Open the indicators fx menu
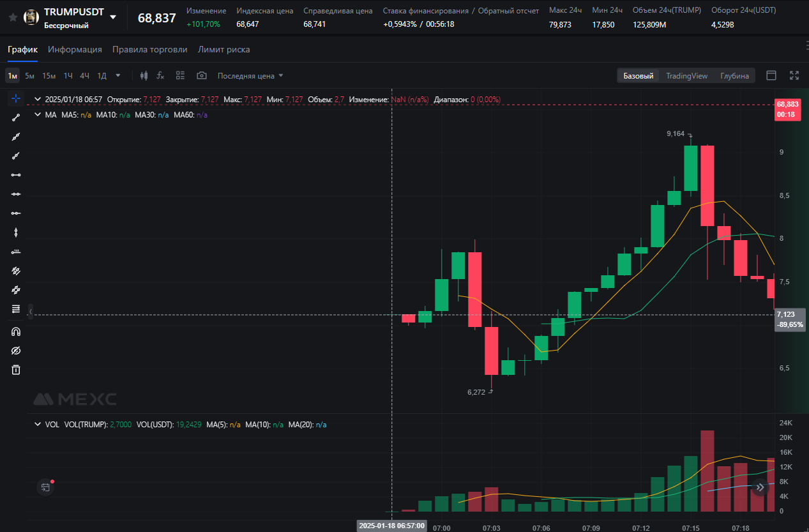 pyautogui.click(x=160, y=75)
